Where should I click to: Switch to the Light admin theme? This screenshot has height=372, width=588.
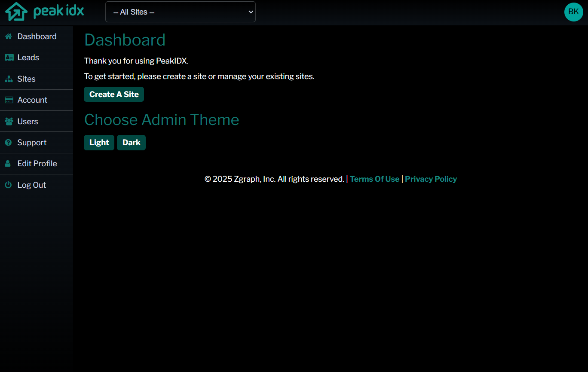[99, 142]
